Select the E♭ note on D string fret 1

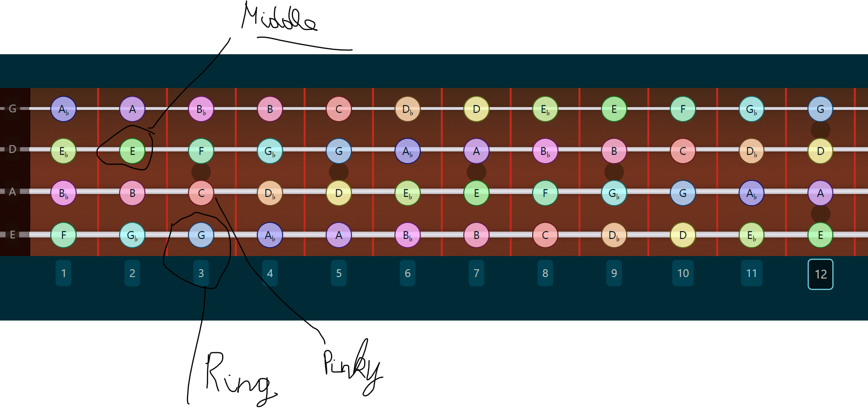[63, 151]
